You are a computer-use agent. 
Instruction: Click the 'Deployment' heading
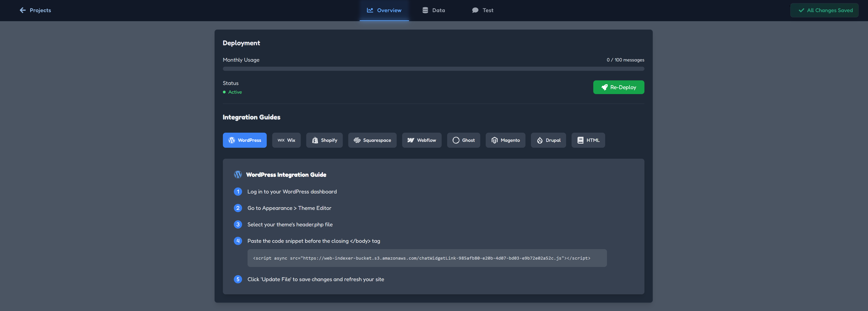(241, 43)
